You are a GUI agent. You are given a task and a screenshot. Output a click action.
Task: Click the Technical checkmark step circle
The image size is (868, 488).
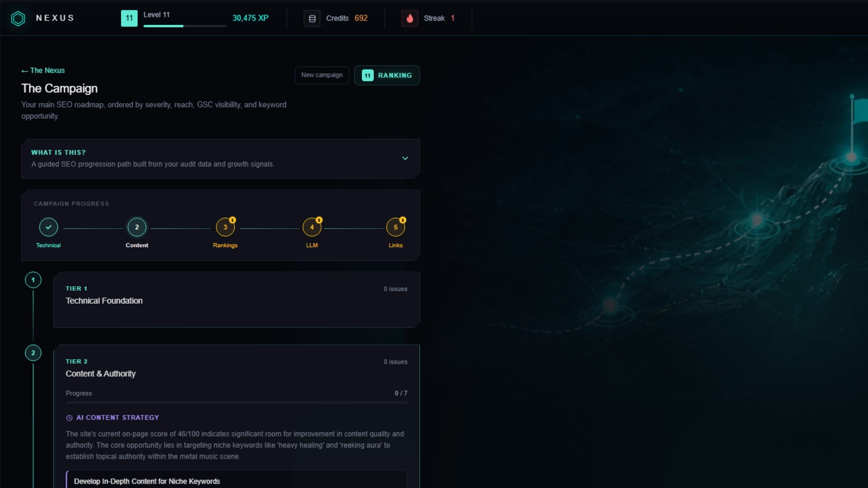[x=48, y=227]
